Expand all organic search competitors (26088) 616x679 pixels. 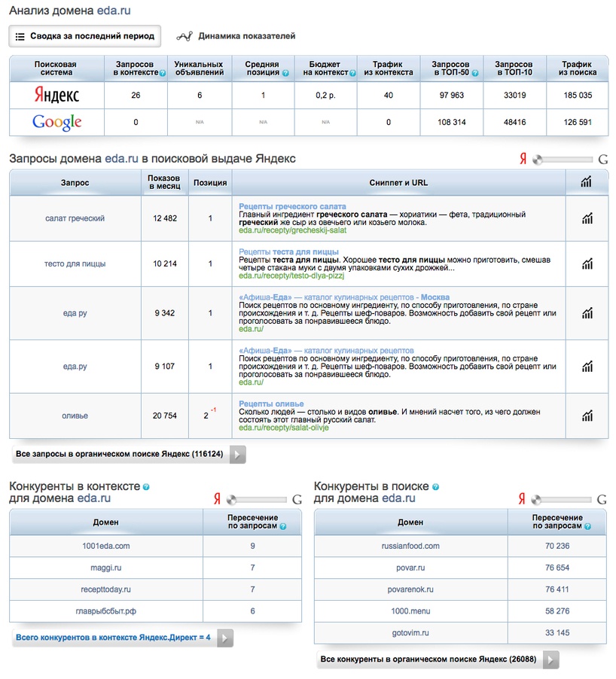point(438,660)
